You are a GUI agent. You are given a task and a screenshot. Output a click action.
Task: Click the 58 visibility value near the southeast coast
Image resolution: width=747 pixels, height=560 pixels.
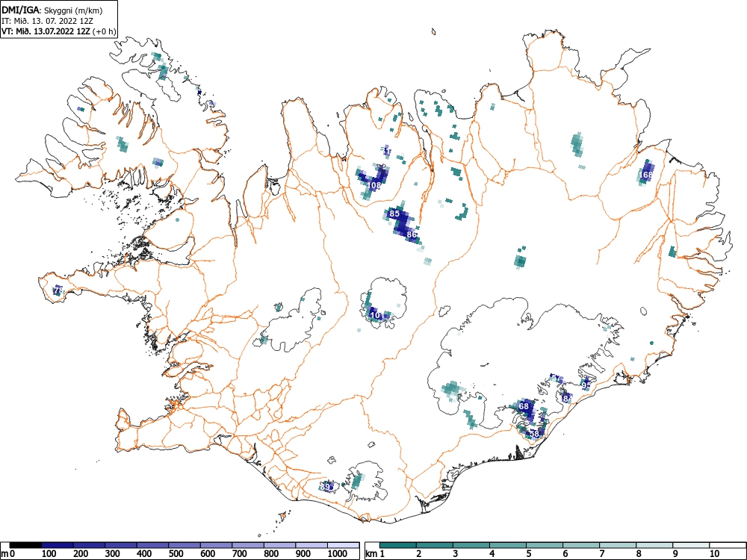[534, 434]
